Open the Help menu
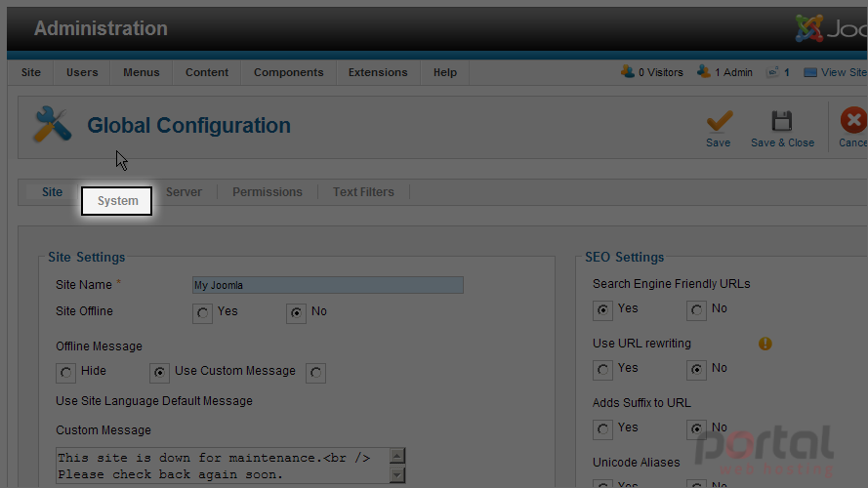Screen dimensions: 868x488 [x=445, y=72]
